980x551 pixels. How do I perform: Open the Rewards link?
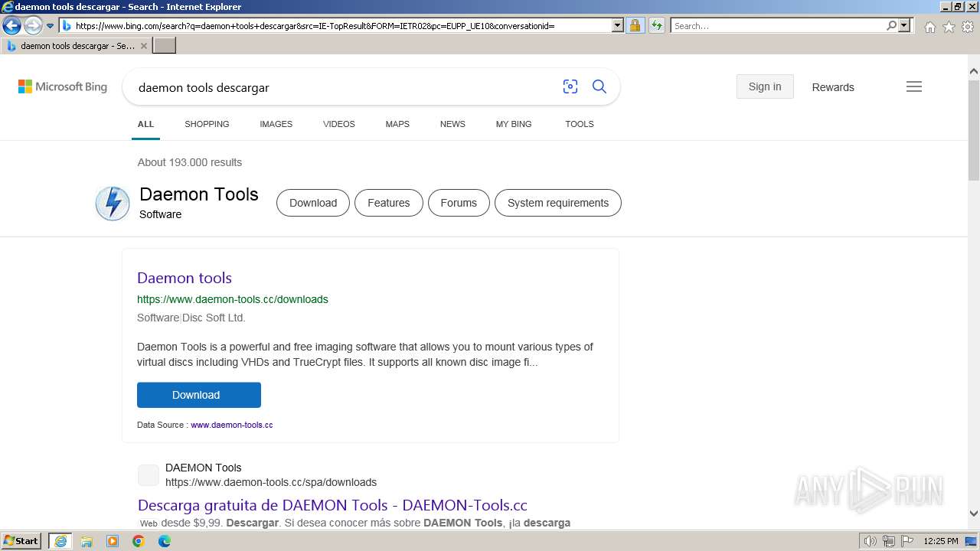833,87
